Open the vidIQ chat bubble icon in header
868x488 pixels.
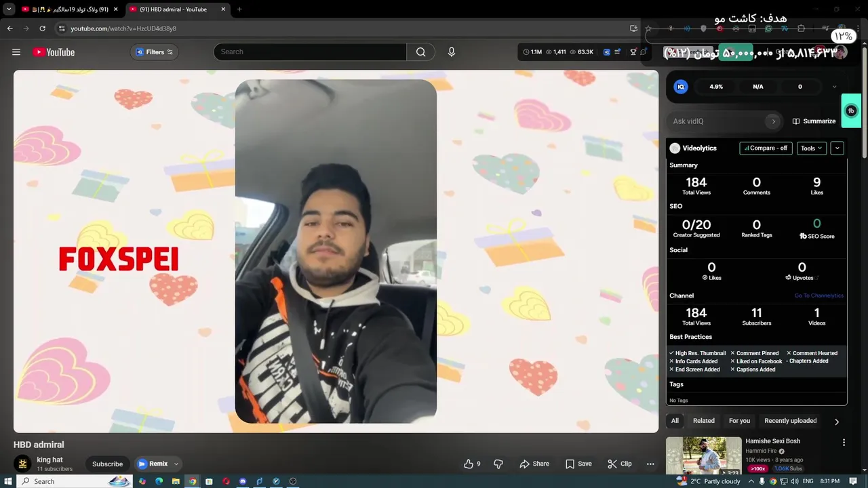[644, 52]
